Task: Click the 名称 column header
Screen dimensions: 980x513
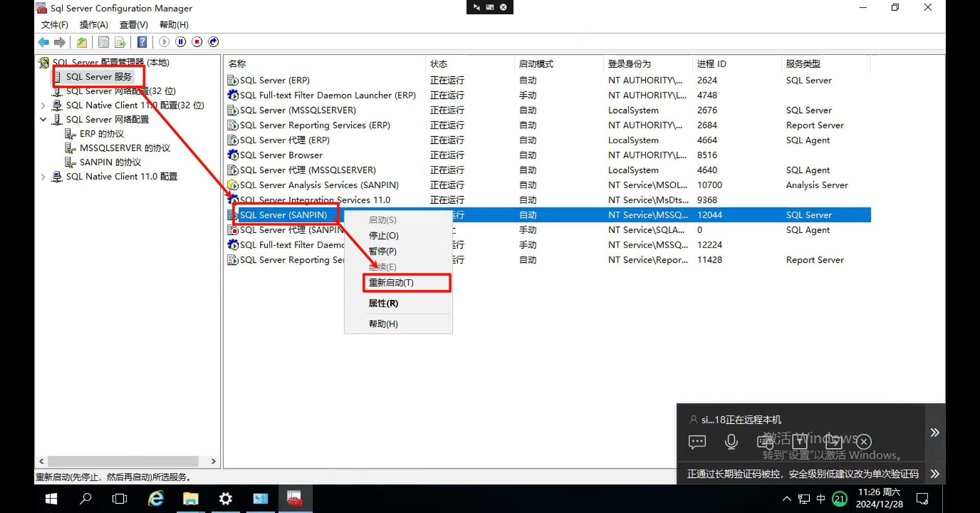Action: (325, 64)
